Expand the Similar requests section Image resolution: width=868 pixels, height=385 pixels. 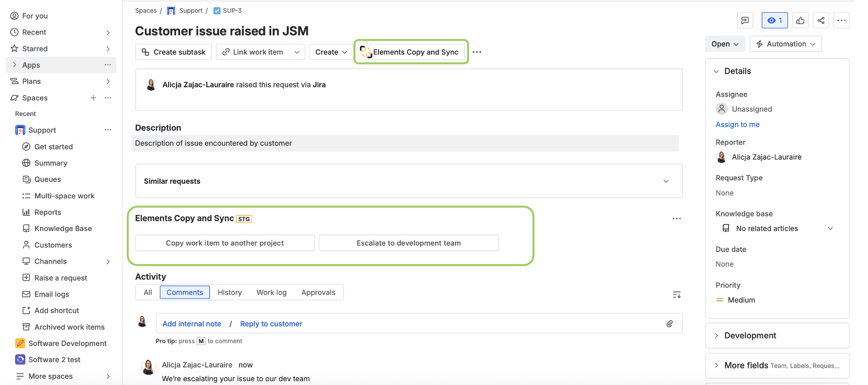click(x=666, y=181)
